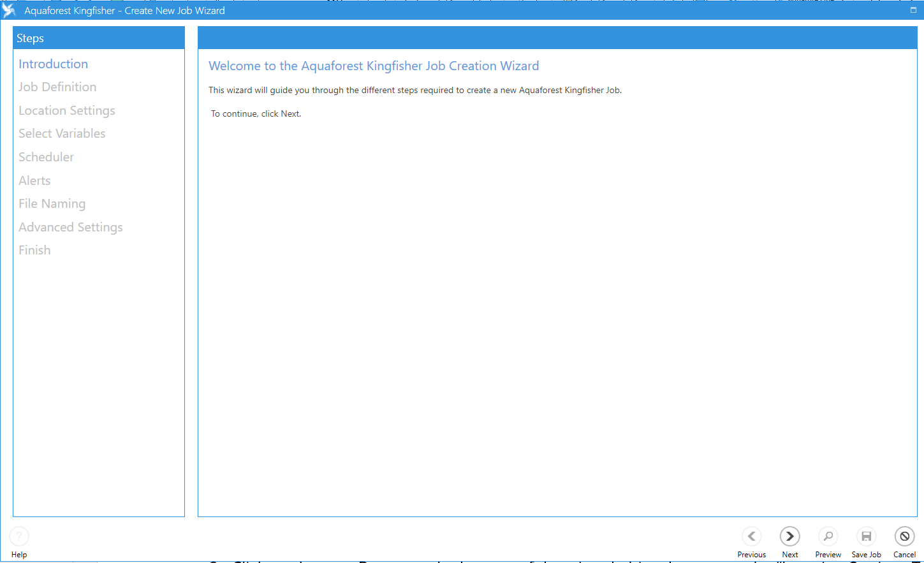Select the Introduction step

53,64
